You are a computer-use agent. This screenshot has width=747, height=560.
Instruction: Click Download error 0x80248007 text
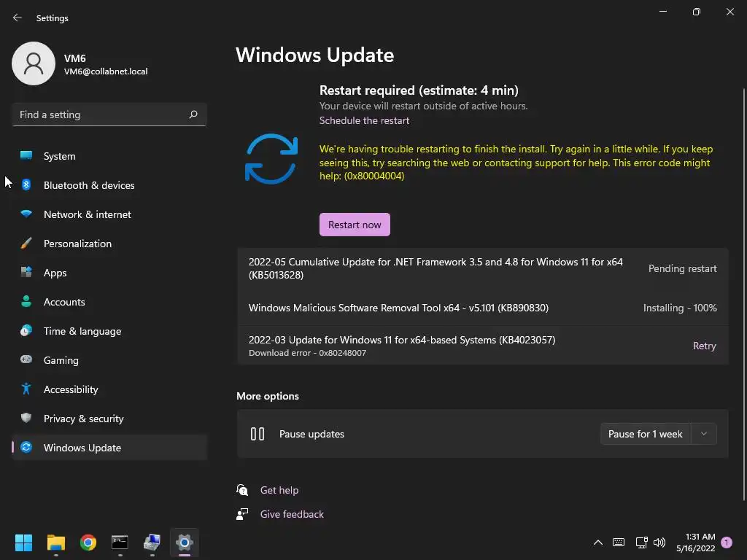point(307,353)
